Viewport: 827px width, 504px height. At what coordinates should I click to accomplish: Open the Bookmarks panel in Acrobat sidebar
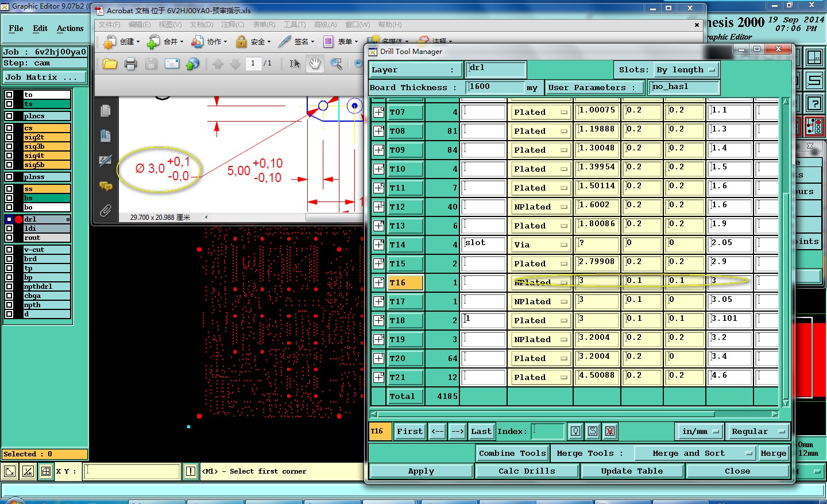tap(106, 135)
